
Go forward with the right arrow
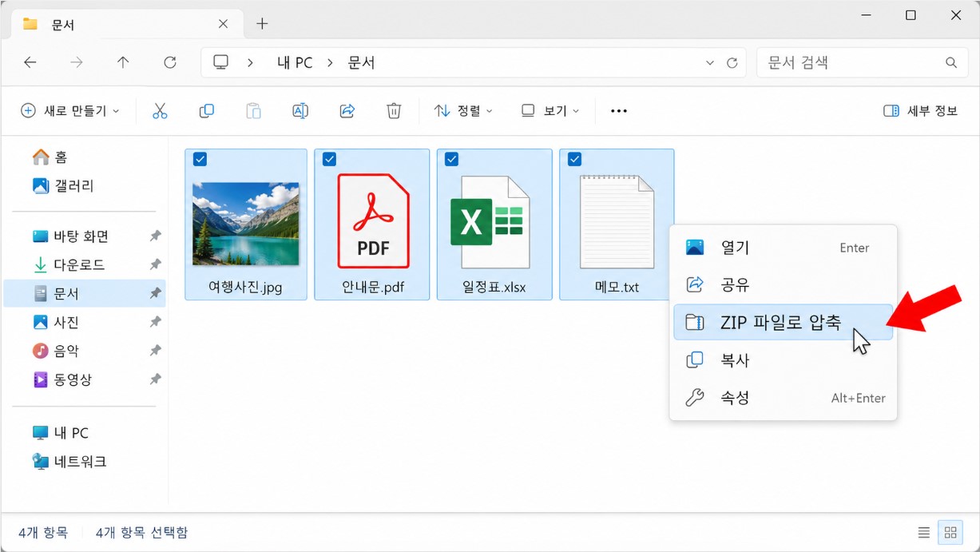(x=77, y=62)
